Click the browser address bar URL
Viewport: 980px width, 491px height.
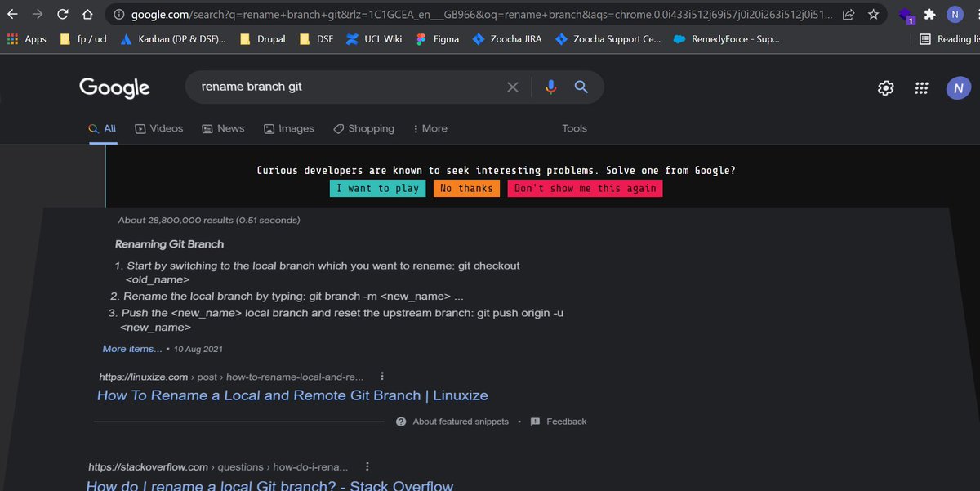(482, 14)
